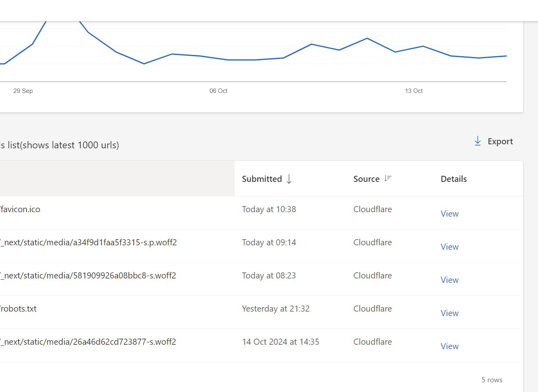
Task: Click the Export button label
Action: pos(500,141)
